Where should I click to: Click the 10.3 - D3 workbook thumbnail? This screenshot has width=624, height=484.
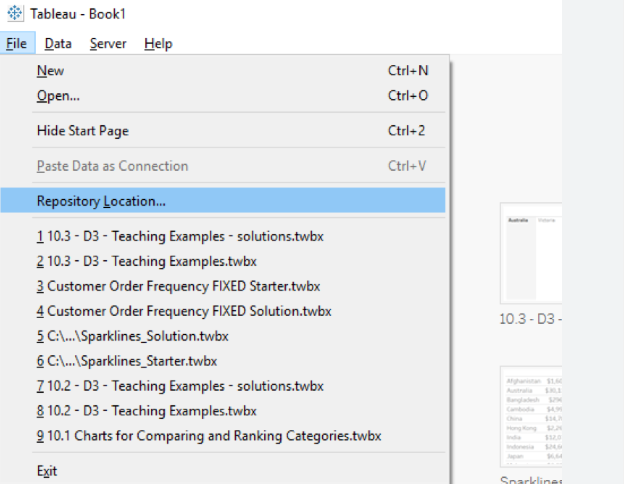point(531,253)
